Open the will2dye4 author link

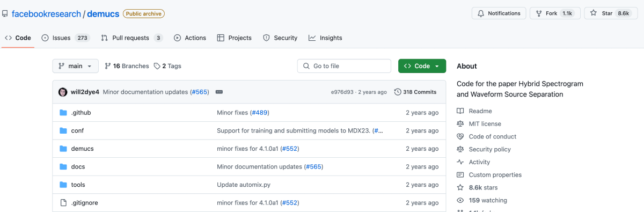[x=85, y=92]
